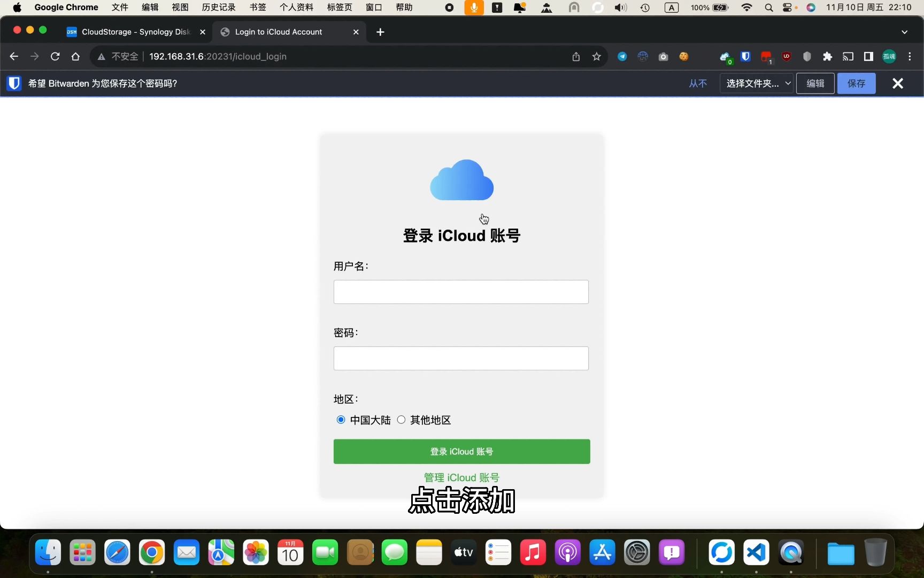
Task: Open the 书签 menu
Action: click(x=258, y=7)
